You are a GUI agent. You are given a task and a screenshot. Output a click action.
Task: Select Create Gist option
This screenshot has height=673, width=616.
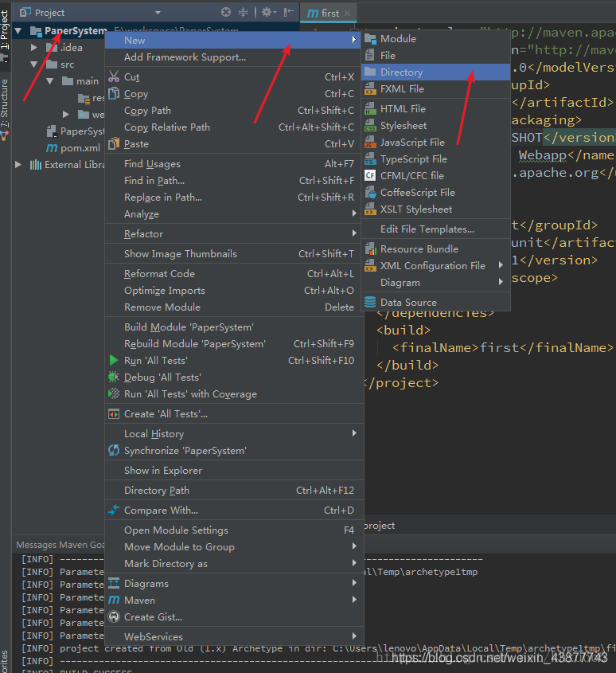pyautogui.click(x=153, y=617)
